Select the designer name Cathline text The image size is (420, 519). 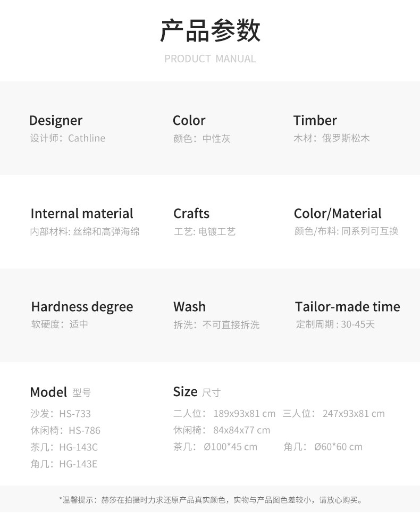87,138
